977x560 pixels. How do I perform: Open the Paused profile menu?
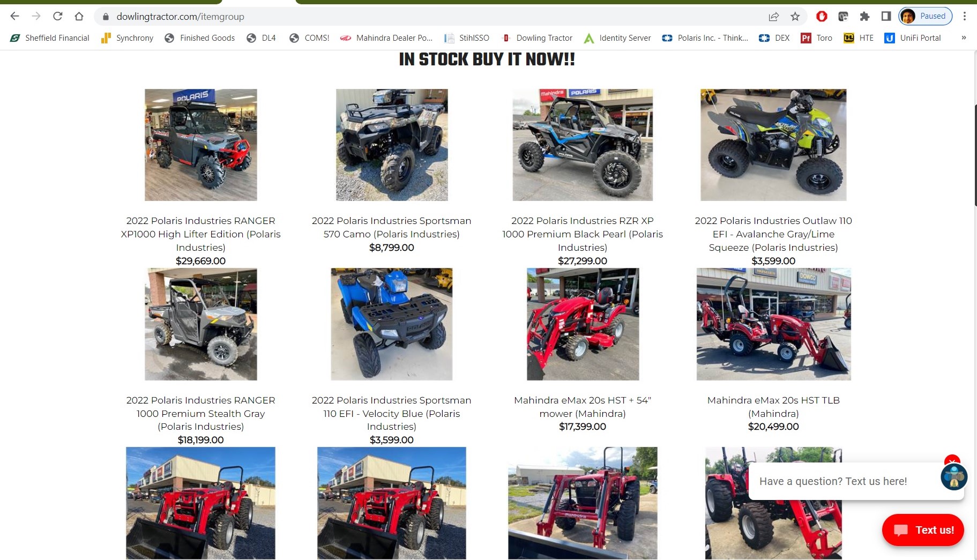click(x=926, y=16)
